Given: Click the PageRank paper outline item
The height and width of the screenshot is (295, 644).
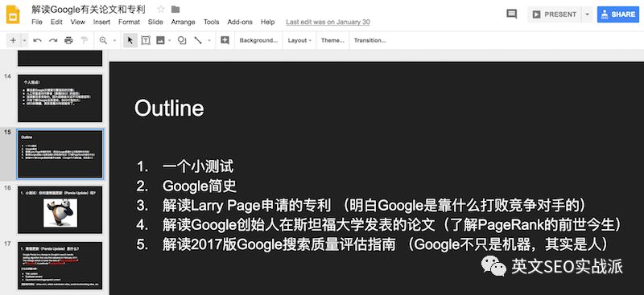Looking at the screenshot, I should (392, 225).
